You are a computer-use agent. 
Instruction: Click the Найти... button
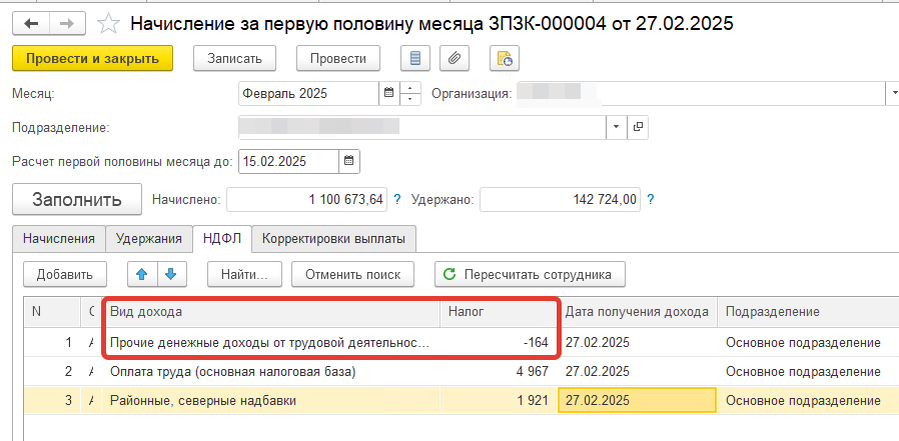click(x=245, y=274)
